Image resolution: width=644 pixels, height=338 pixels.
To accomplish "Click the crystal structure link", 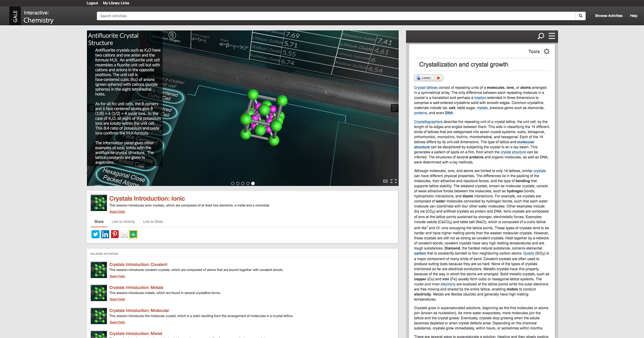I will [513, 152].
